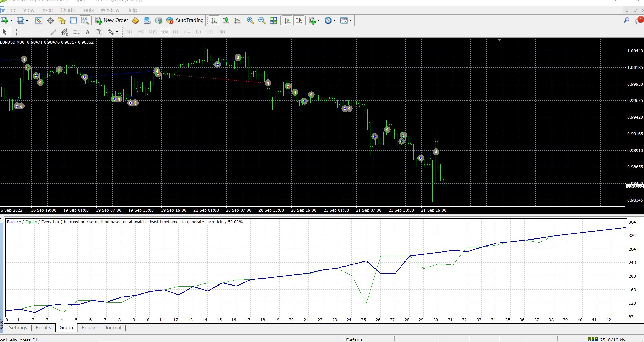Open the Periods clock icon

click(x=328, y=21)
